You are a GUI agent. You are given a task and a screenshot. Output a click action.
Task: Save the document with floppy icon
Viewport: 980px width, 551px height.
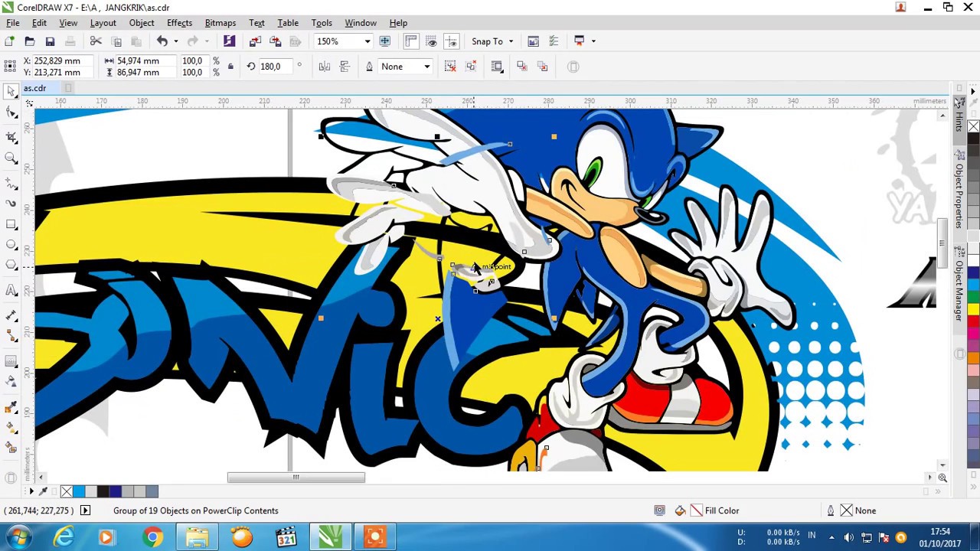point(50,41)
